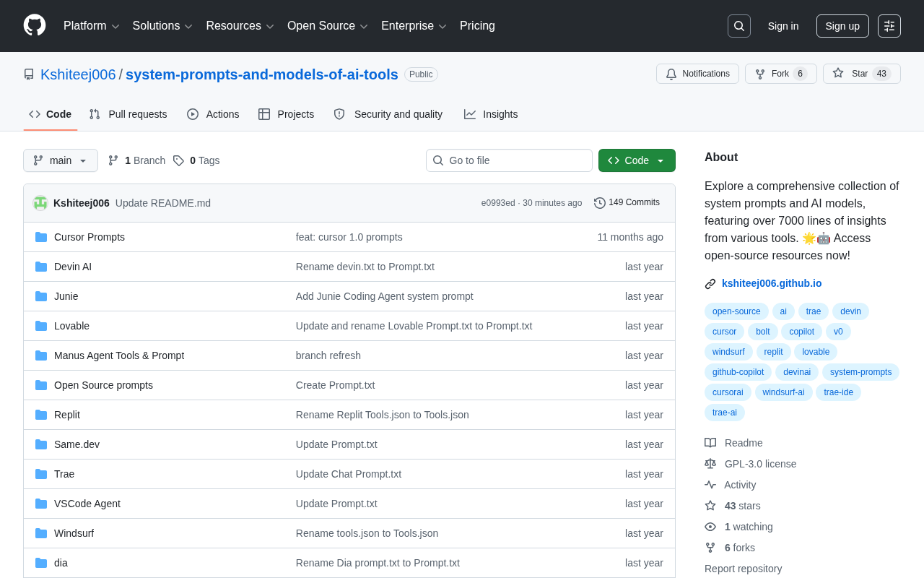Open the Pricing link in header

coord(477,26)
